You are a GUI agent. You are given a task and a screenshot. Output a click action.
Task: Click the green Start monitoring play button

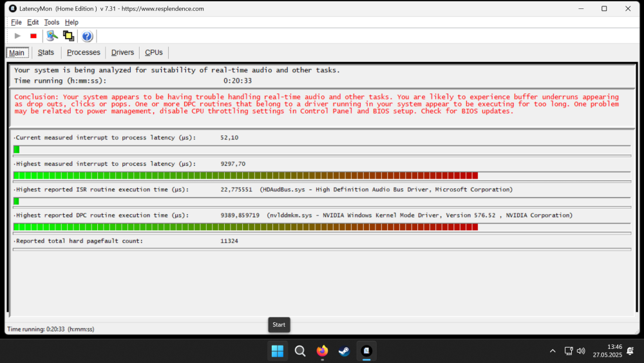(x=17, y=36)
